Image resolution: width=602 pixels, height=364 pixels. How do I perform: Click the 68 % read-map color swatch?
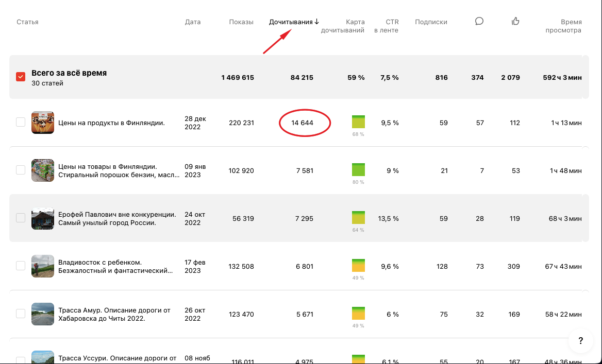[x=358, y=122]
